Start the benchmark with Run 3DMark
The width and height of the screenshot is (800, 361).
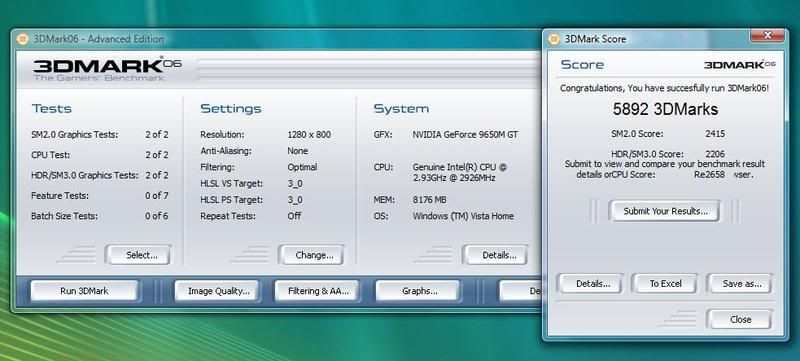(84, 291)
